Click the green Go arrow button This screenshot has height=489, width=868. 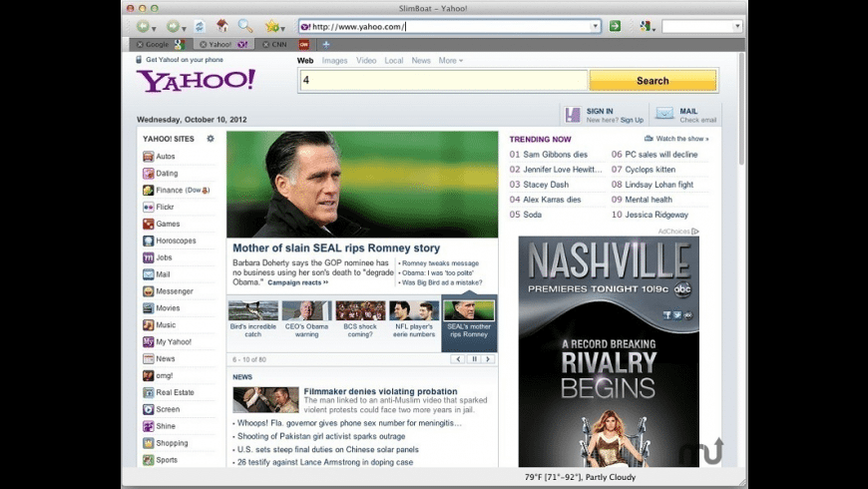pyautogui.click(x=615, y=26)
